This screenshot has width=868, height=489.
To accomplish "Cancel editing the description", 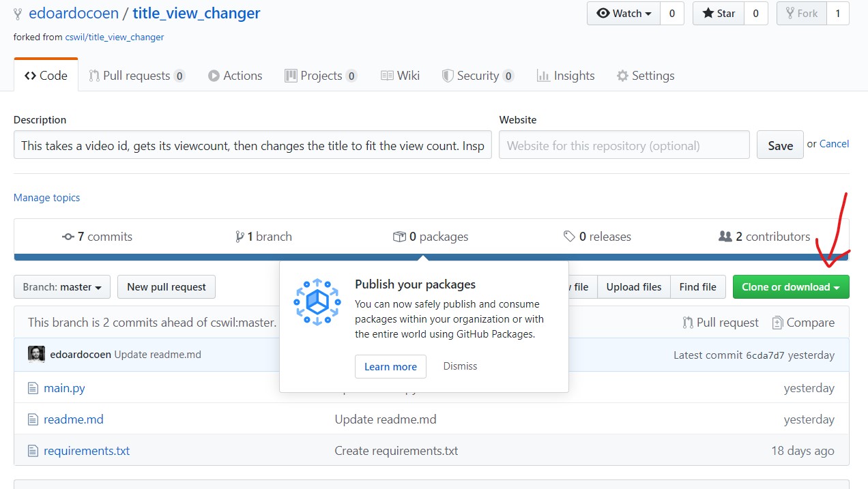I will click(x=834, y=144).
